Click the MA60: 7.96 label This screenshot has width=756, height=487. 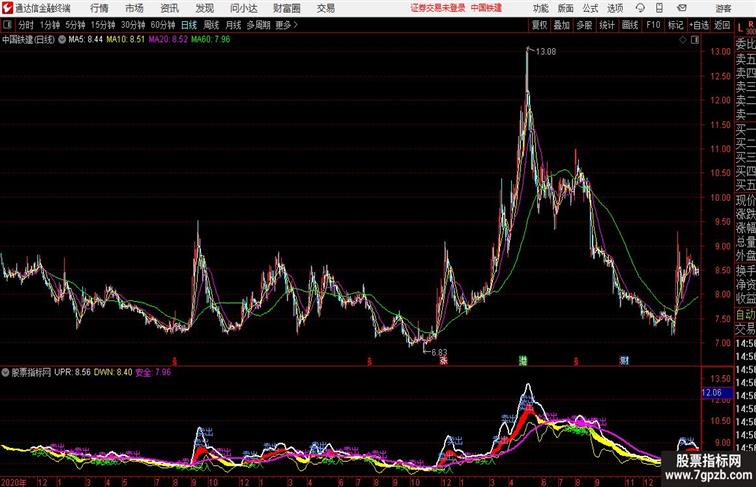pos(211,40)
